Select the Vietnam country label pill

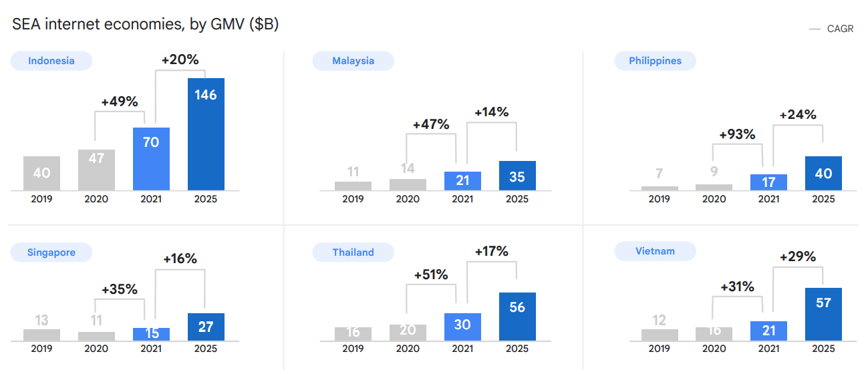point(655,252)
